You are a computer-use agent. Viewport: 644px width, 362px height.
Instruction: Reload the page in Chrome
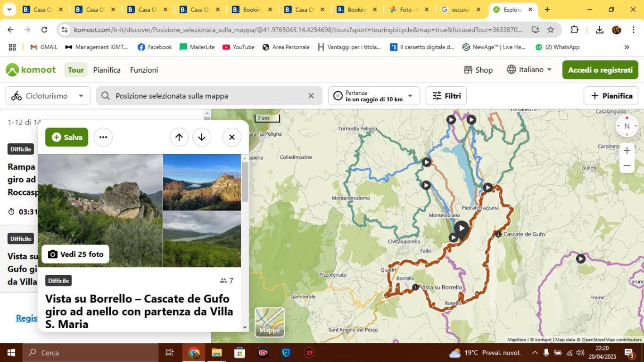[44, 30]
